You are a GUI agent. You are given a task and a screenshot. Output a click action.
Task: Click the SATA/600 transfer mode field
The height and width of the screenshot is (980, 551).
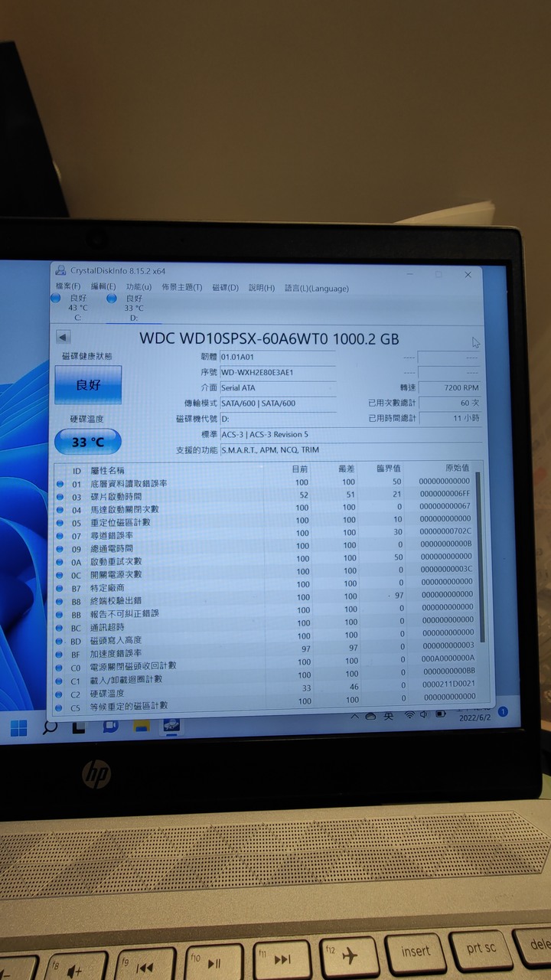pyautogui.click(x=278, y=403)
